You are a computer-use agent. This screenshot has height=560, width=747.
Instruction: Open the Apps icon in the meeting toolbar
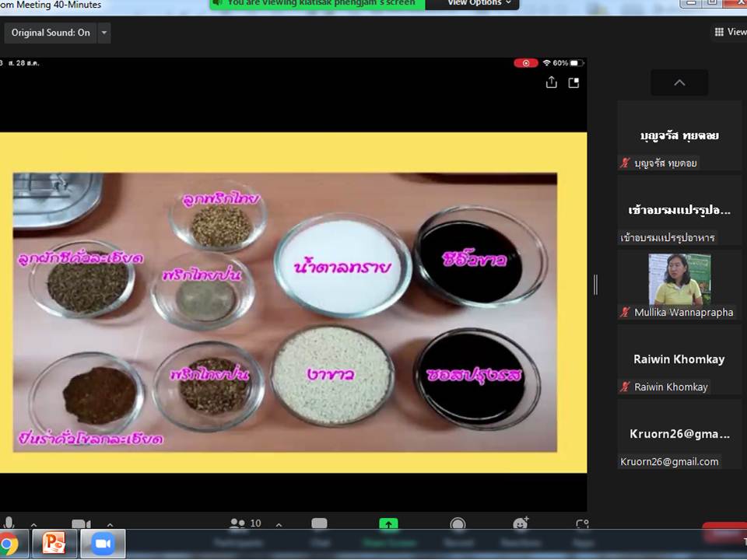[x=582, y=523]
